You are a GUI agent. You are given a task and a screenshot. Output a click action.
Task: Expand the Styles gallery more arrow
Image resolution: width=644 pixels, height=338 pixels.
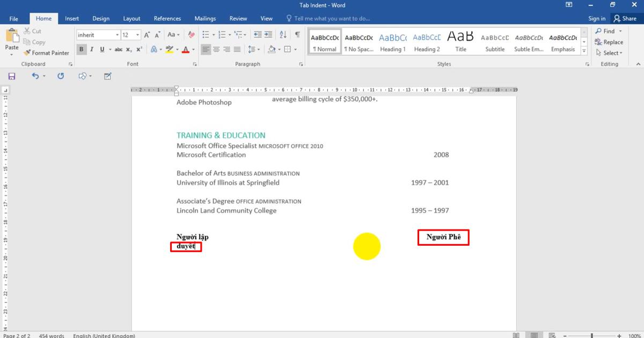coord(584,51)
